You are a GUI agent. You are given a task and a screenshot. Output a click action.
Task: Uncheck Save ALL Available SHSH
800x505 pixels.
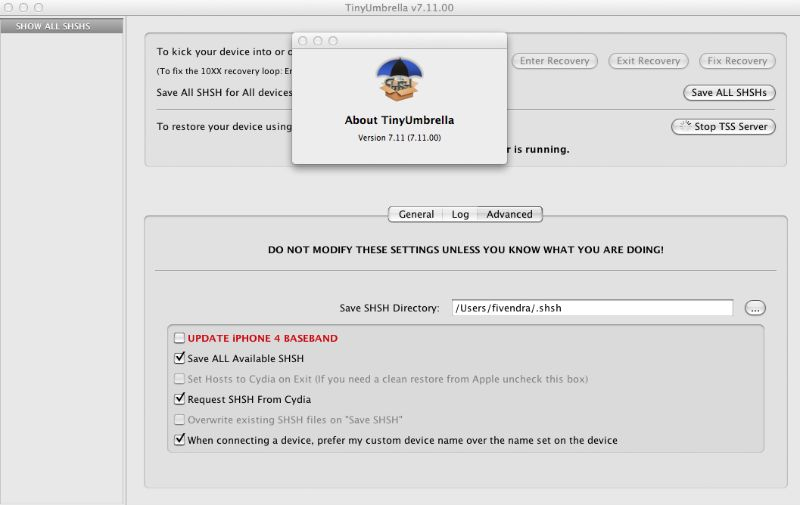click(179, 358)
